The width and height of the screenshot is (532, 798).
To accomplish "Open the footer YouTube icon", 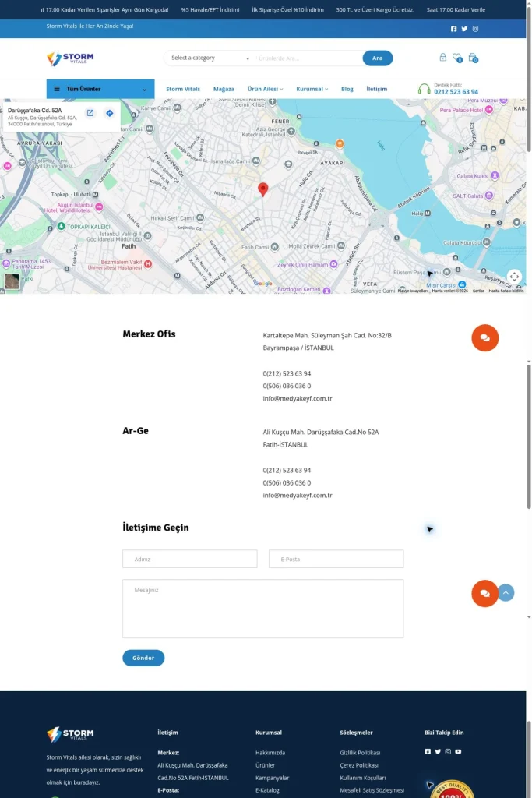I will pos(458,752).
